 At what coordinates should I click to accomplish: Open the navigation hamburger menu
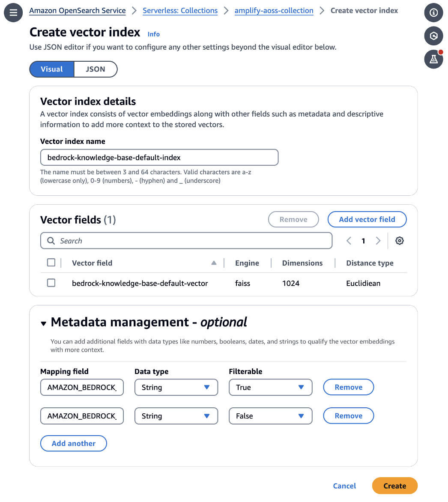point(13,12)
